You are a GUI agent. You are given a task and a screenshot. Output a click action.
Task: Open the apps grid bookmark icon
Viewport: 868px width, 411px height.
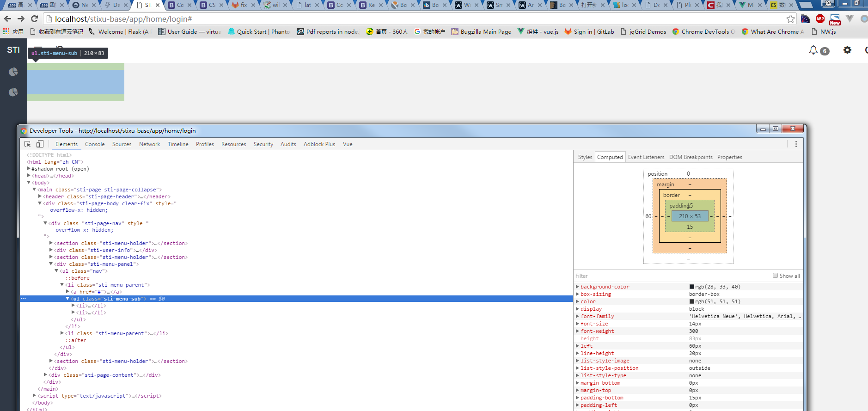tap(6, 31)
